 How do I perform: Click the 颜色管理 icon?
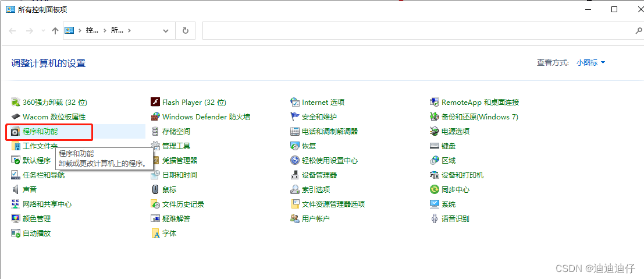(16, 219)
